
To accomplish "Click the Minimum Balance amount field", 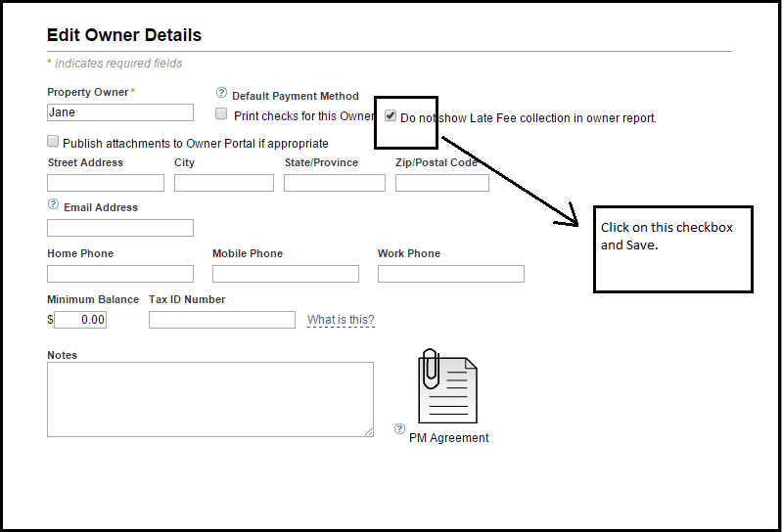I will pyautogui.click(x=80, y=320).
